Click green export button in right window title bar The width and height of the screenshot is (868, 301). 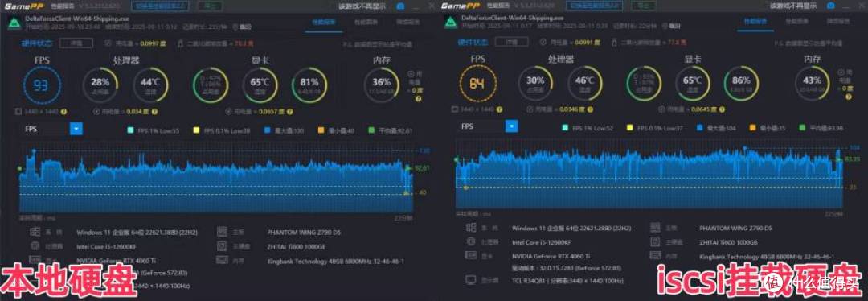[x=645, y=6]
